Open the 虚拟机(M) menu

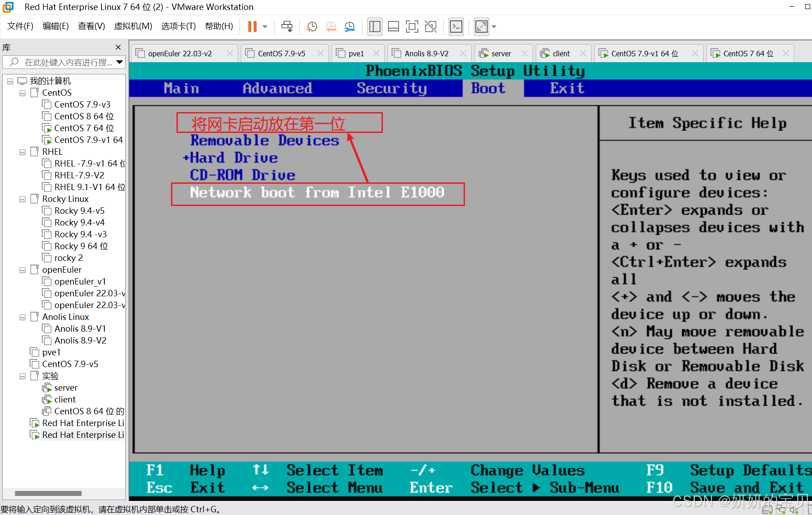[x=133, y=26]
